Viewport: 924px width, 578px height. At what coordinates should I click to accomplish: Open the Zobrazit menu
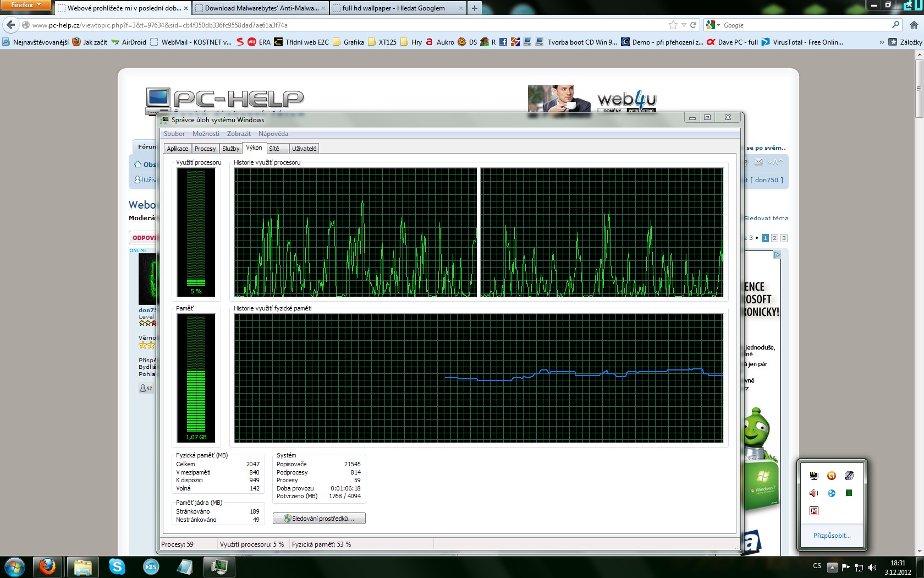point(239,134)
